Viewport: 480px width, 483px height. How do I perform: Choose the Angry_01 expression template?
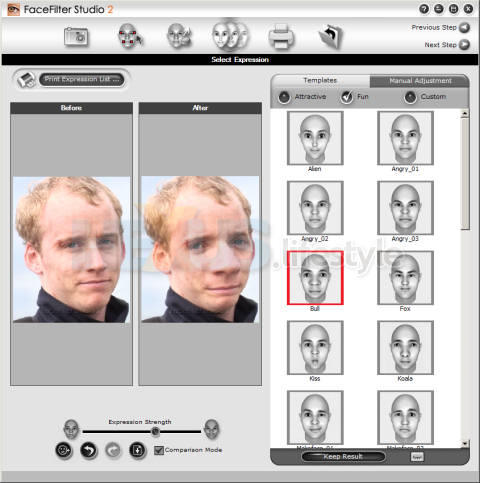pos(405,138)
